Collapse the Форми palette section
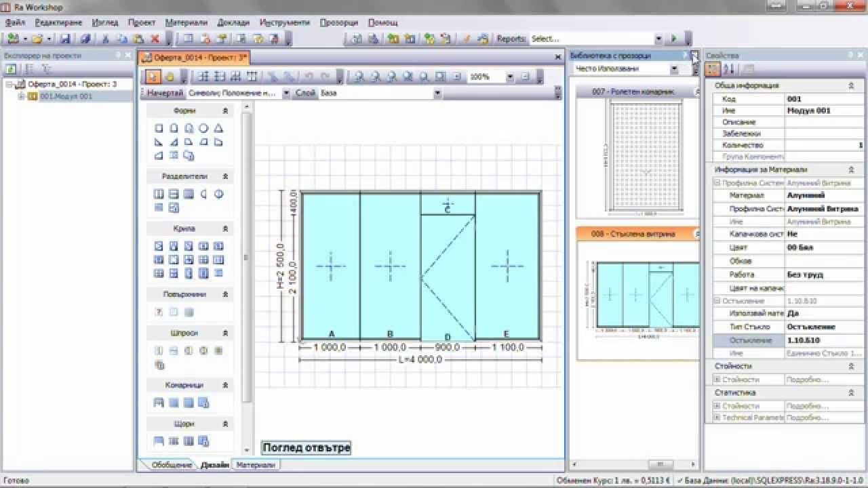Image resolution: width=868 pixels, height=488 pixels. (x=225, y=110)
